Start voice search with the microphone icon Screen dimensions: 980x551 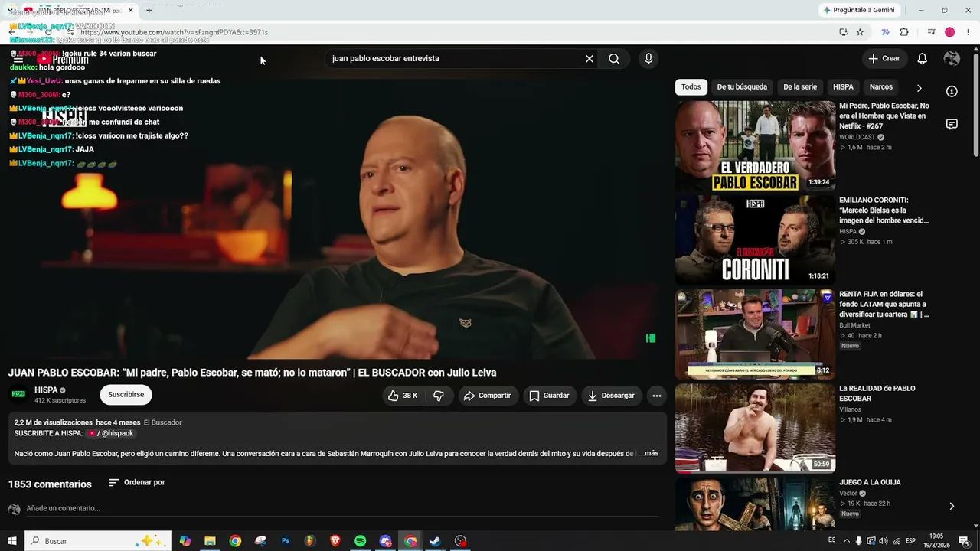(648, 59)
